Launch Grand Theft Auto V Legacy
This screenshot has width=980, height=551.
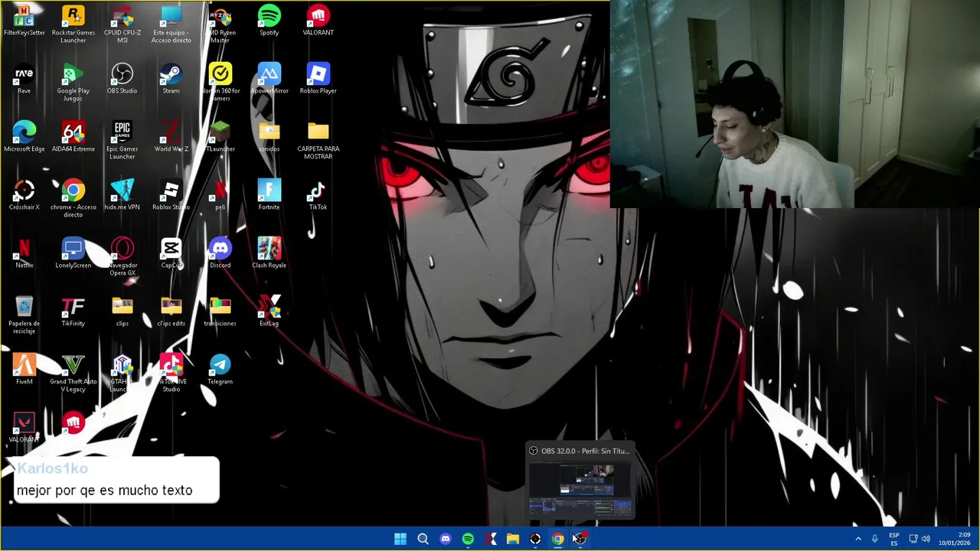(x=73, y=373)
